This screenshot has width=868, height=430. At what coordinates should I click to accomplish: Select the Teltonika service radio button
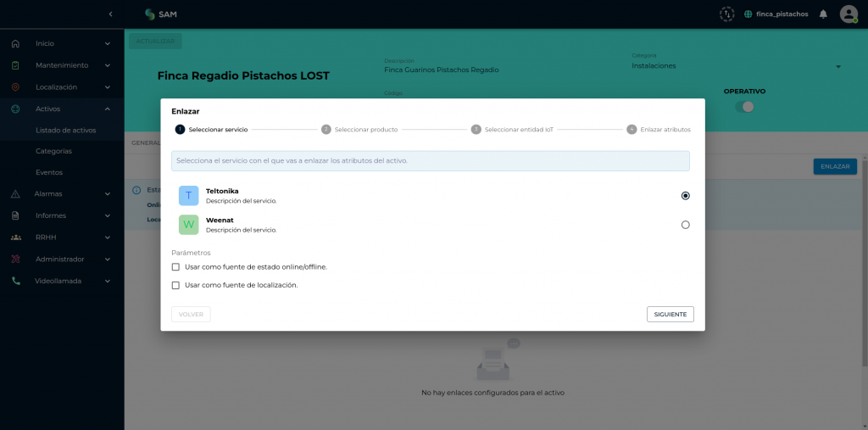(685, 195)
